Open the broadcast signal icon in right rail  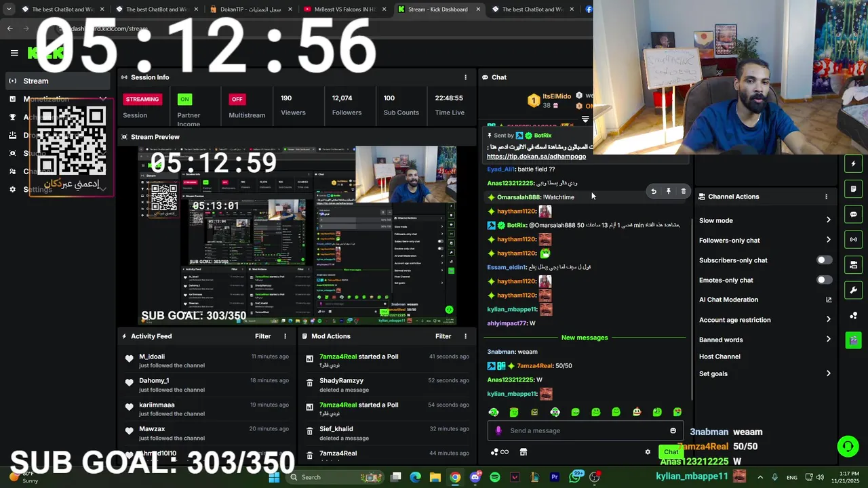(854, 239)
